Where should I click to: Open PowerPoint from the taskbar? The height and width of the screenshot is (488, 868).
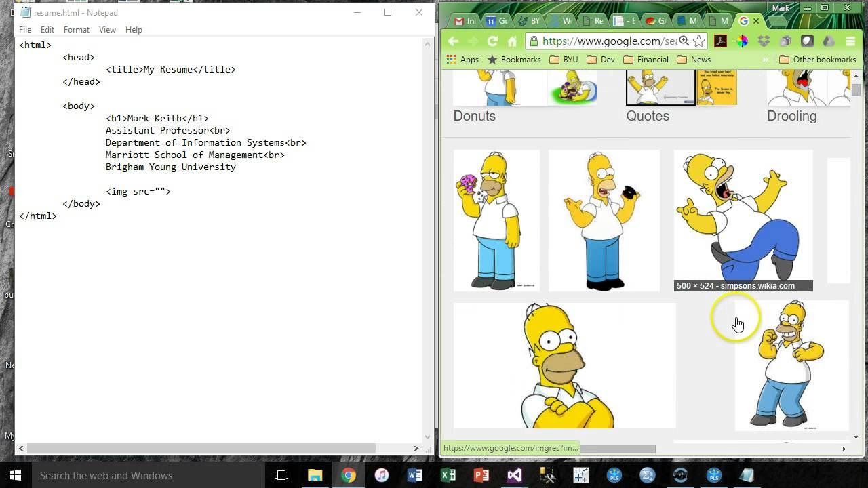coord(481,475)
